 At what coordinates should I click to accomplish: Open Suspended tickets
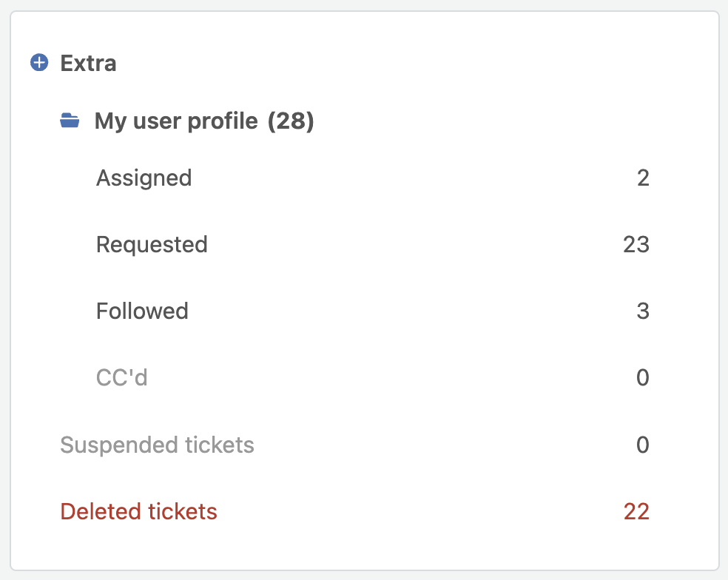[x=158, y=445]
